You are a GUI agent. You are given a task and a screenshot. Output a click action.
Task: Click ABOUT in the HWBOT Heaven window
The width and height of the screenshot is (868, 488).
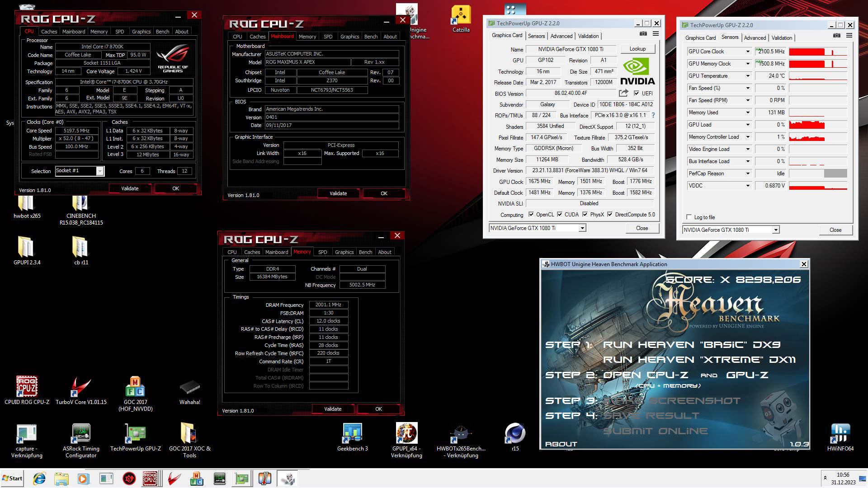tap(561, 444)
